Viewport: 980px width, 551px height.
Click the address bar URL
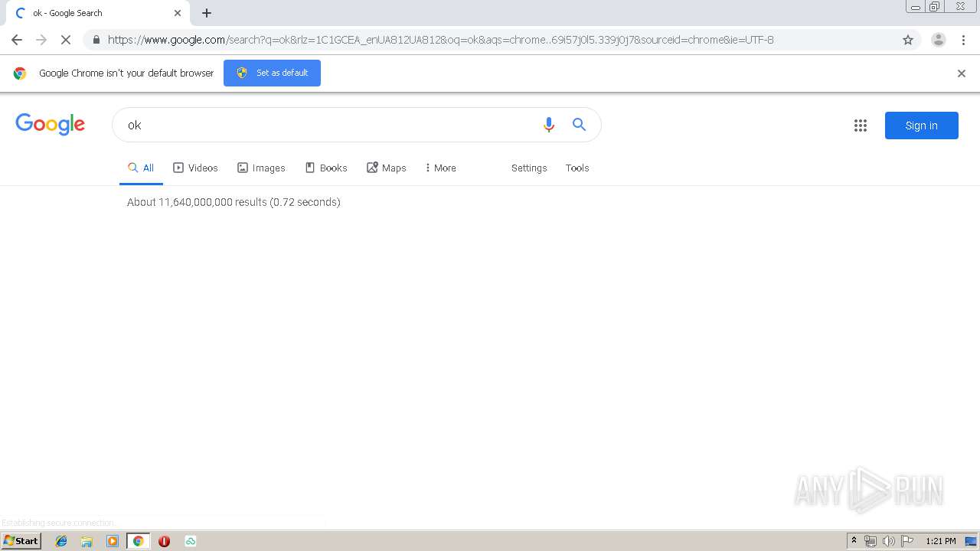[440, 40]
